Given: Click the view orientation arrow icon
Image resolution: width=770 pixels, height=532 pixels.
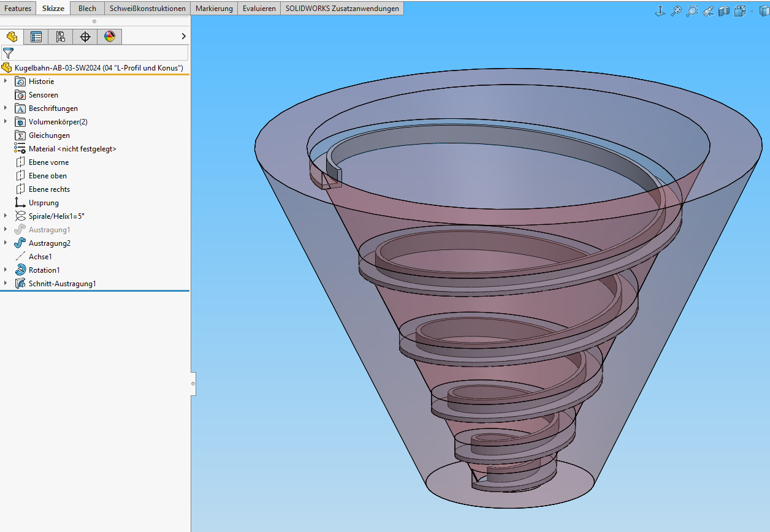Looking at the screenshot, I should tap(660, 10).
